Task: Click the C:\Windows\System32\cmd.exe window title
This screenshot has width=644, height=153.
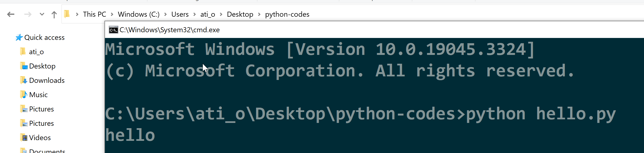Action: [169, 30]
